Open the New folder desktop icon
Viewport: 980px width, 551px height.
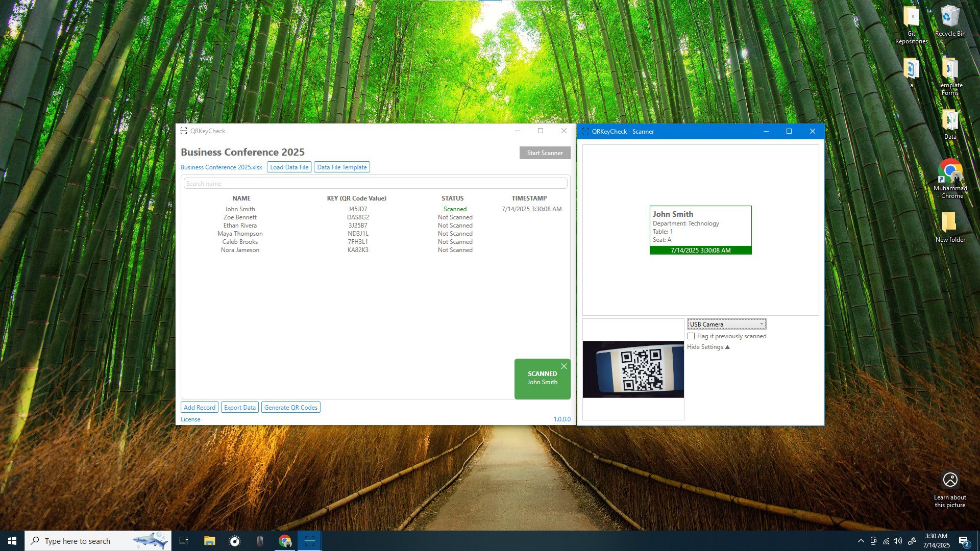pyautogui.click(x=949, y=223)
